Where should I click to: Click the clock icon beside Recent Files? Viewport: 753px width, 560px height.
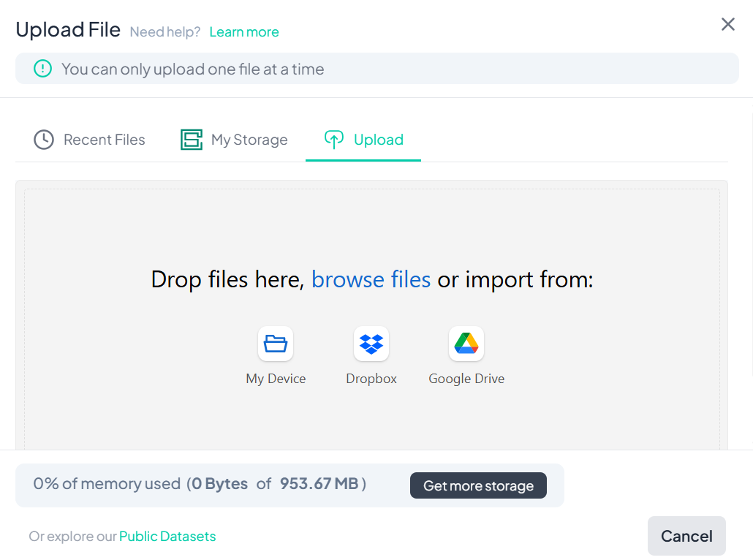tap(44, 140)
